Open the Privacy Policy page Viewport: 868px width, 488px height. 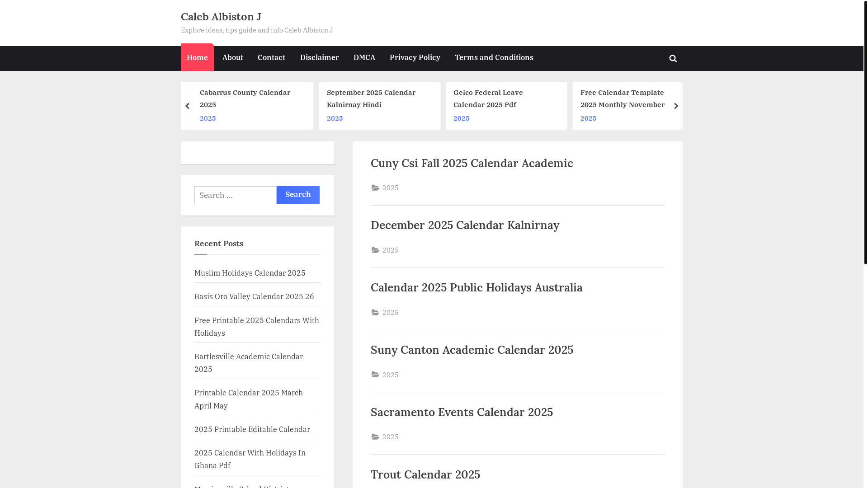tap(415, 58)
